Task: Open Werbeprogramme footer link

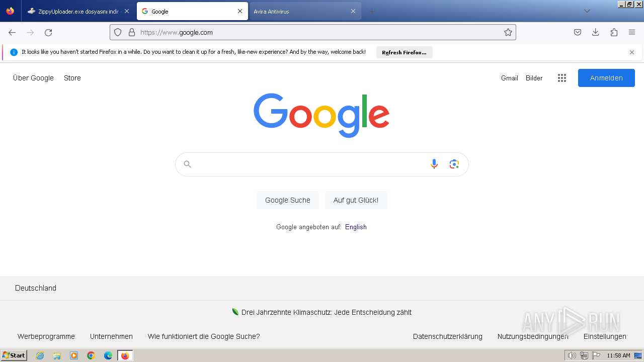Action: click(46, 336)
